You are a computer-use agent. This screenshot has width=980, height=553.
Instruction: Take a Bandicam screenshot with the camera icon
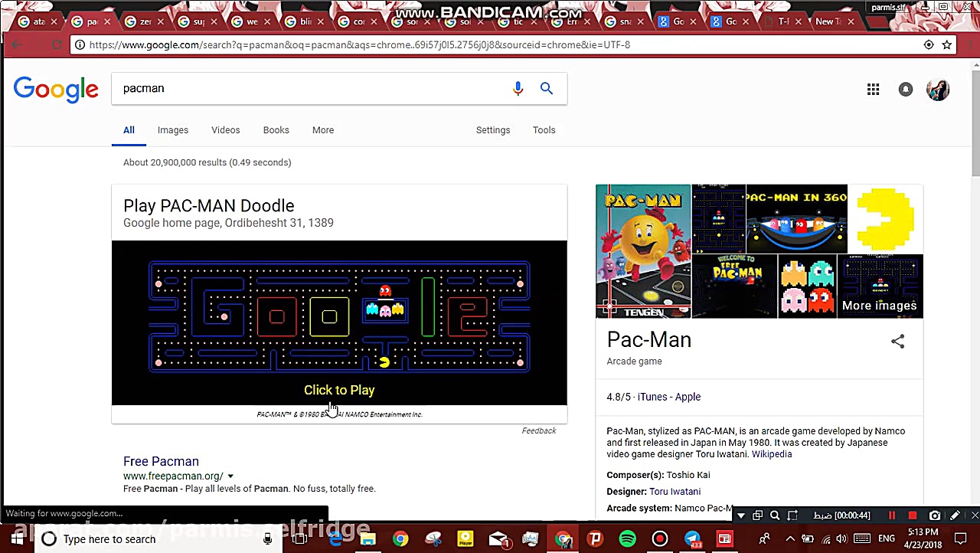tap(935, 515)
